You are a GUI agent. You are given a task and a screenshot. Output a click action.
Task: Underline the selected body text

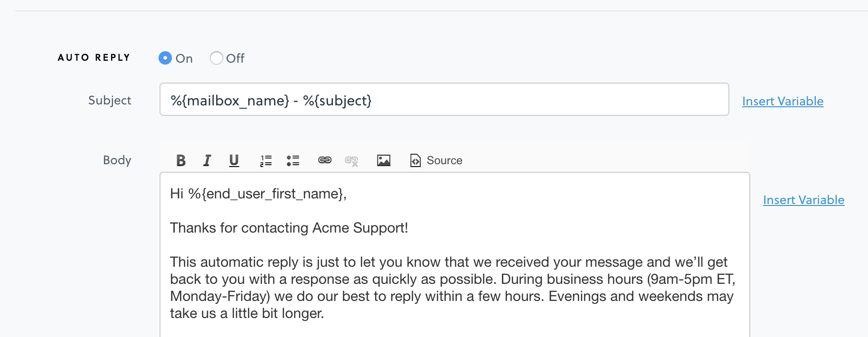pos(234,160)
